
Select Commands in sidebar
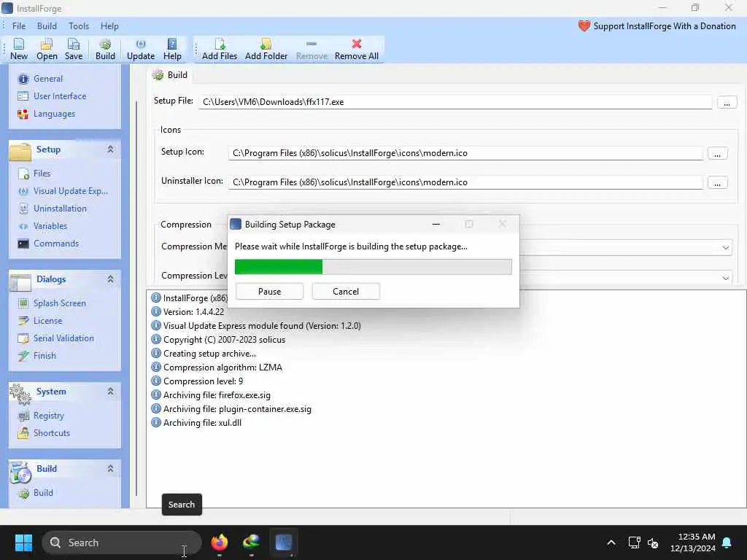[48, 244]
